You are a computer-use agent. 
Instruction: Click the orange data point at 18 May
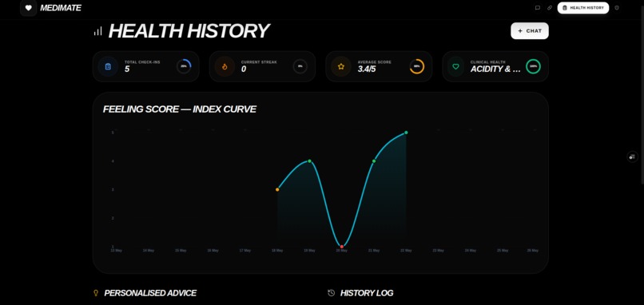click(x=277, y=190)
